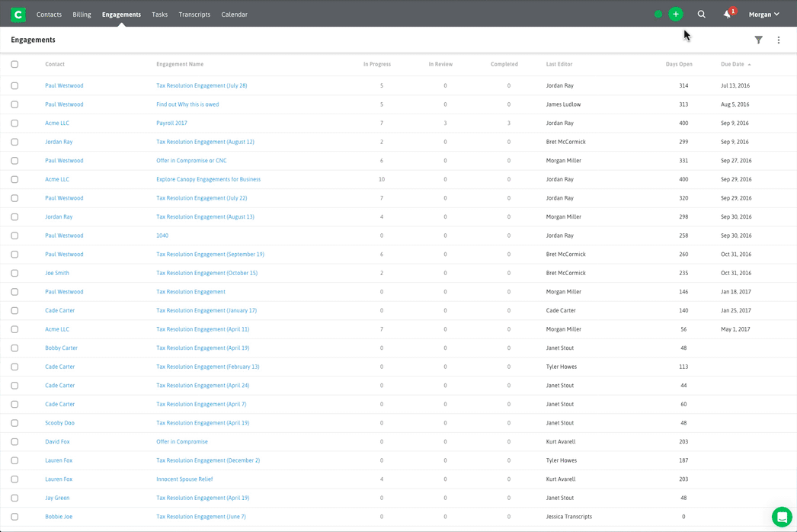Open the chat support bubble

780,518
